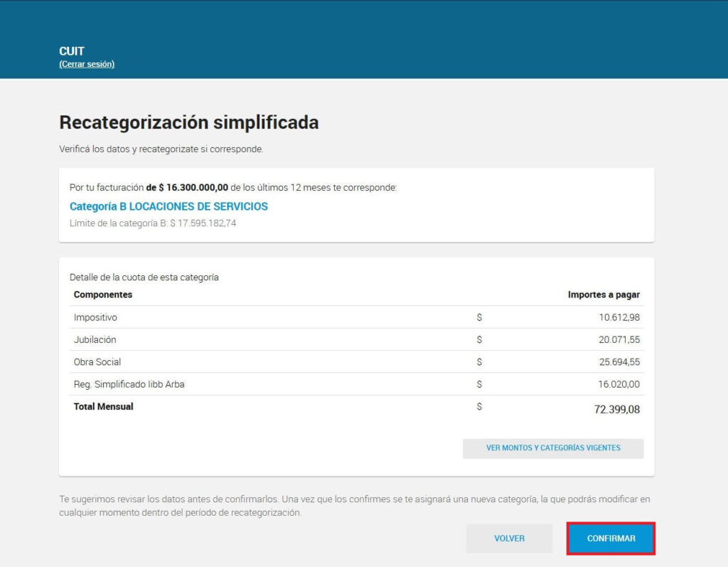Go back using the VOLVER button
Viewport: 728px width, 567px height.
click(509, 538)
